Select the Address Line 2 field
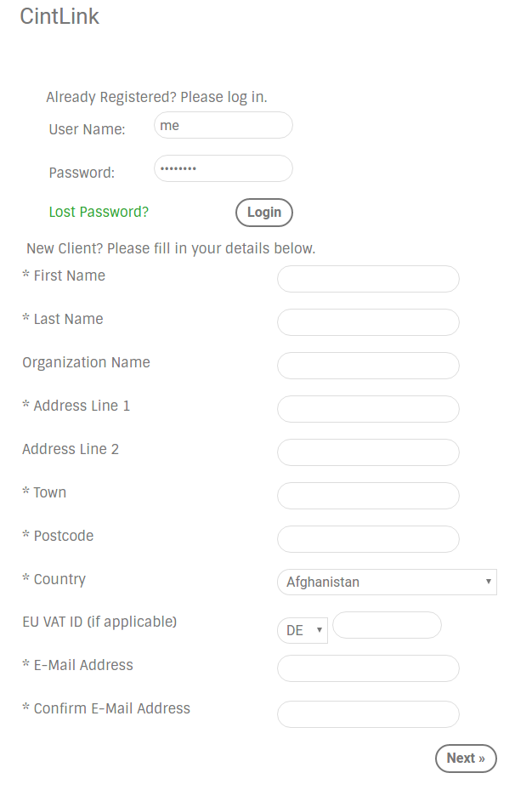Image resolution: width=532 pixels, height=790 pixels. point(368,452)
